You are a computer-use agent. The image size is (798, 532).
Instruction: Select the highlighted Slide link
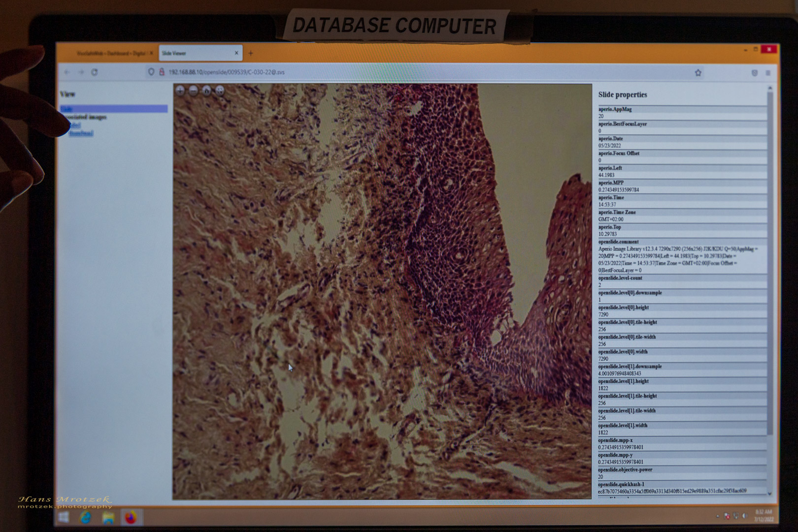(67, 109)
